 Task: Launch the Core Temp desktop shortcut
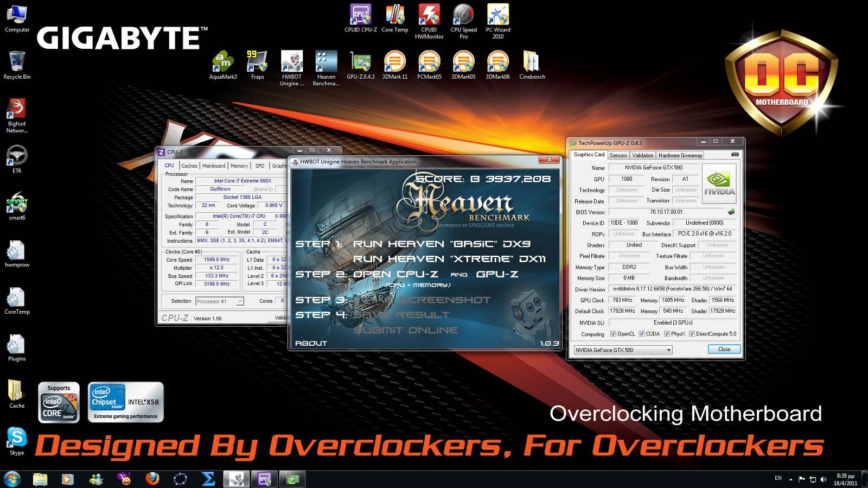tap(395, 18)
